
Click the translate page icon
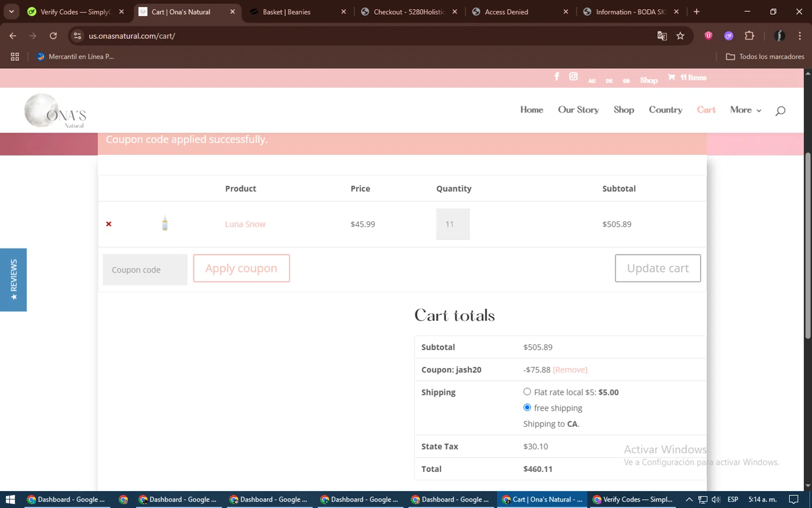coord(662,36)
